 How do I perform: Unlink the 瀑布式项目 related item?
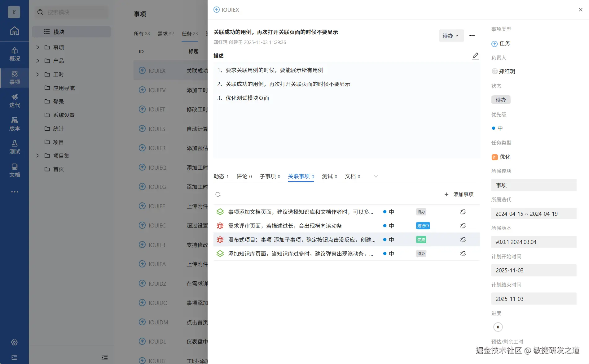(x=463, y=240)
